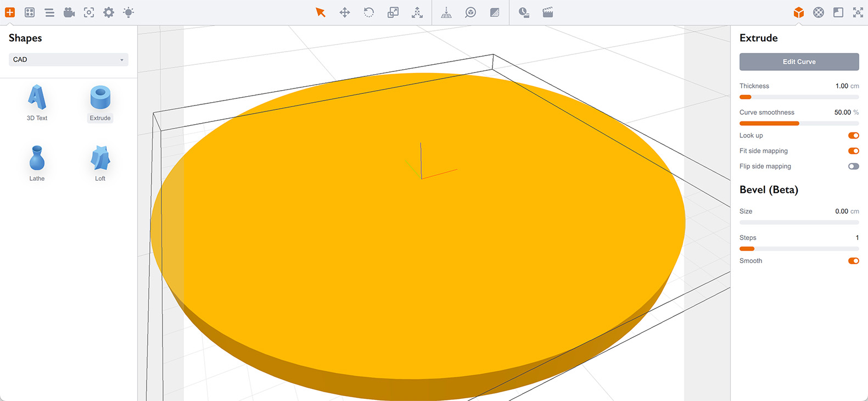
Task: Click the shaded gradient square icon
Action: point(495,12)
